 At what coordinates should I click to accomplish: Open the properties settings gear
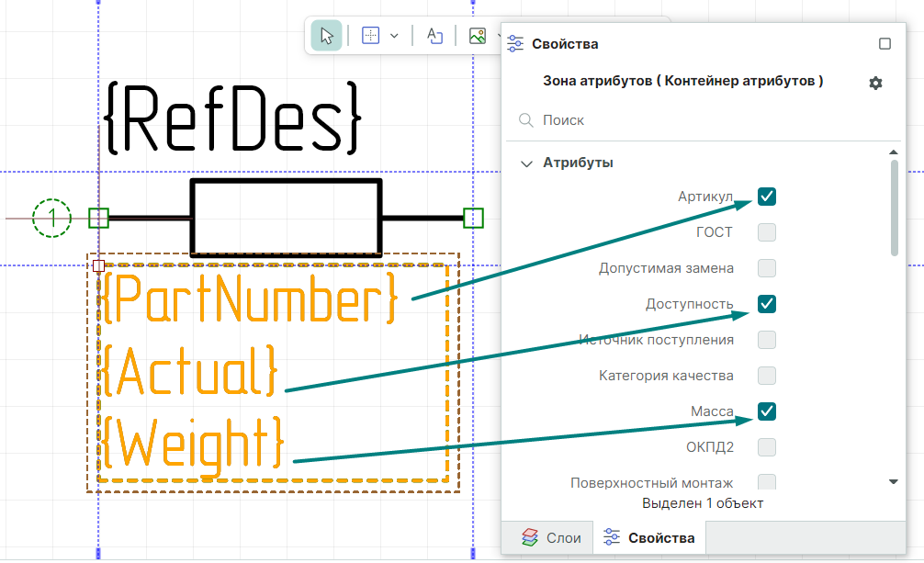click(875, 83)
